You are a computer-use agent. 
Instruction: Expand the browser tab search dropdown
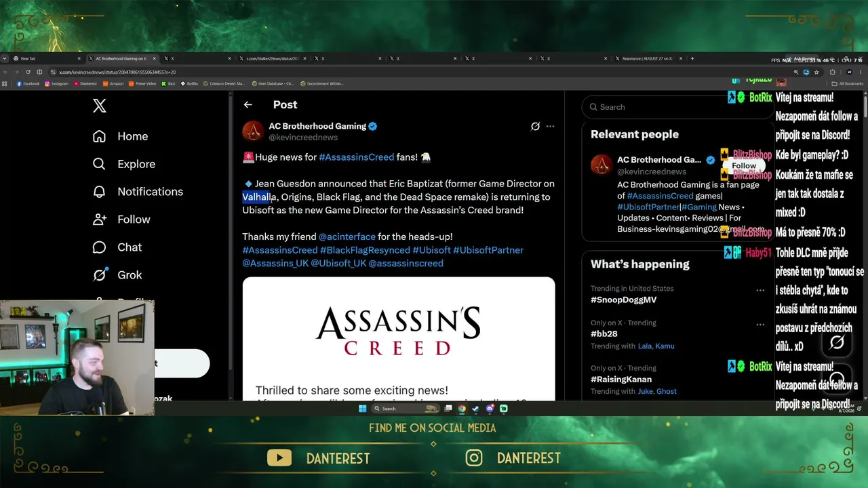point(5,59)
